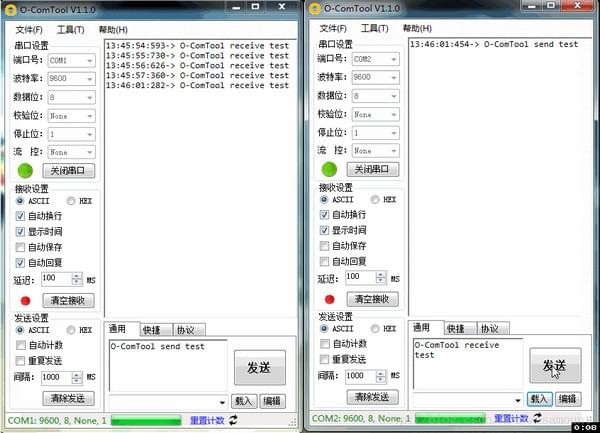This screenshot has width=600, height=433.
Task: Open parity None dropdown in COM2 window
Action: tap(375, 114)
